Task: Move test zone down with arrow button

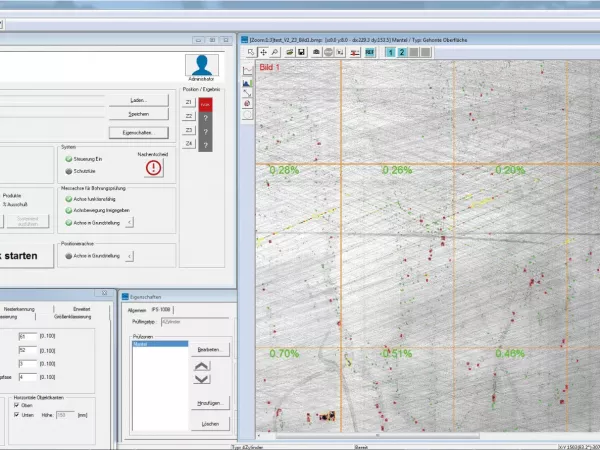Action: point(202,379)
